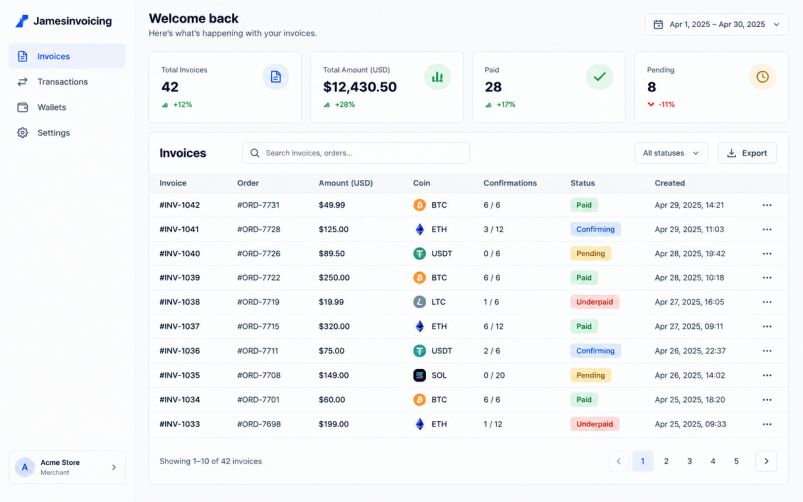This screenshot has width=803, height=502.
Task: Open the Invoices sidebar item
Action: point(67,56)
